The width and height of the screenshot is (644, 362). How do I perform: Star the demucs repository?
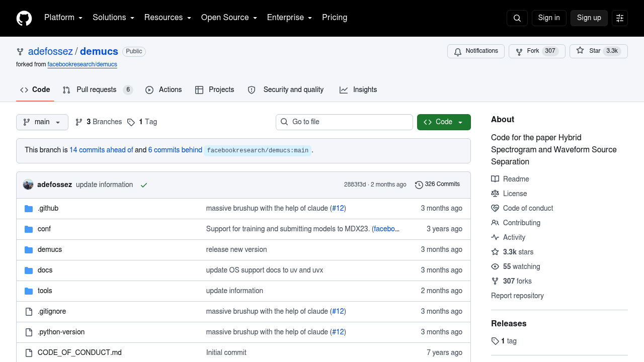click(599, 51)
